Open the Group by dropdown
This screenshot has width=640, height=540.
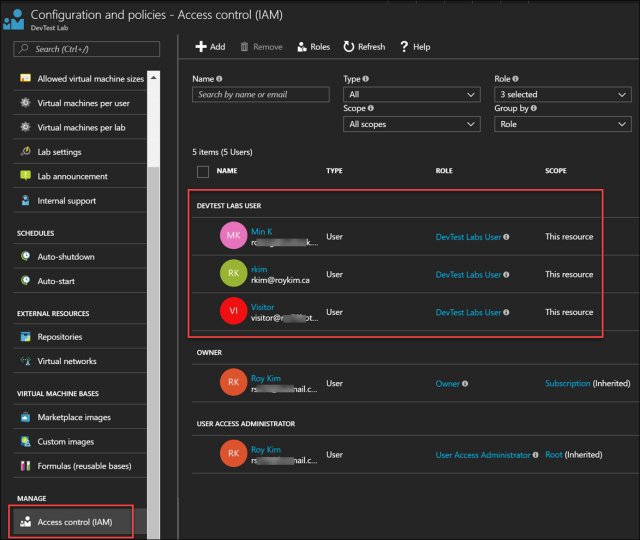(562, 124)
